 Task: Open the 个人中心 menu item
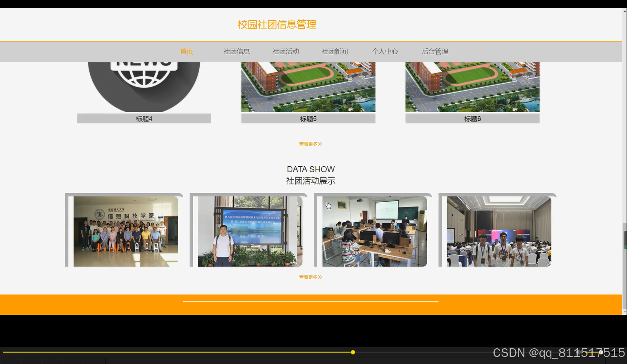coord(385,51)
